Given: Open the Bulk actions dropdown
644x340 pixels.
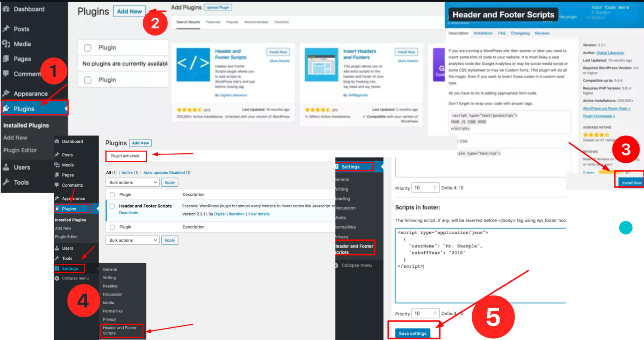Looking at the screenshot, I should pyautogui.click(x=132, y=182).
